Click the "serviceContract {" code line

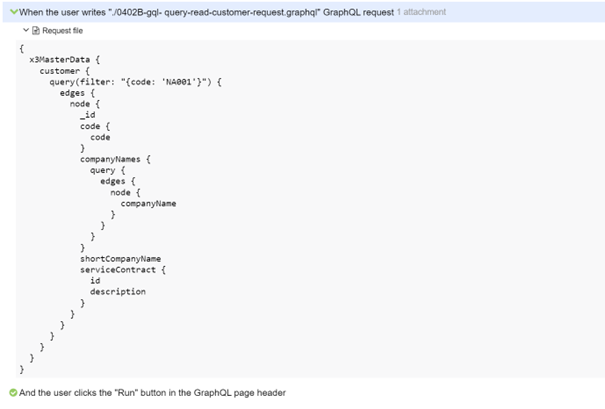pos(123,269)
